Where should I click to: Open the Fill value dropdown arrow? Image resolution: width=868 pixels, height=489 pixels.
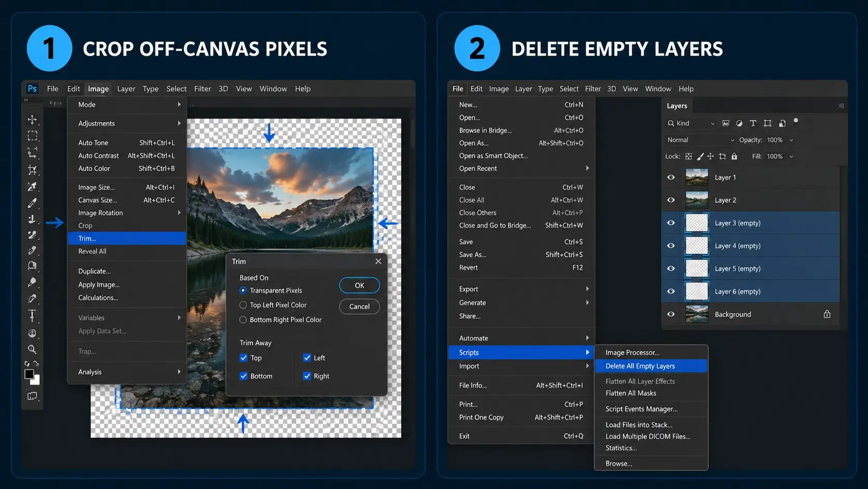coord(791,156)
